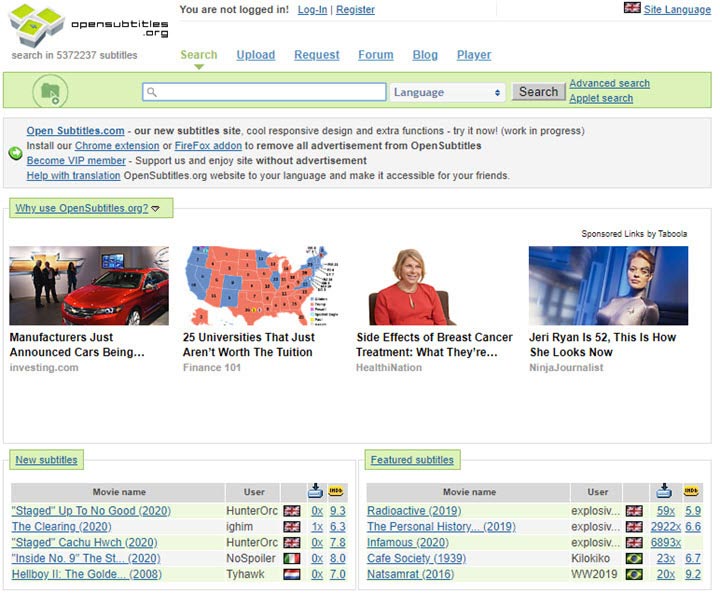
Task: Click flag in "Staged" Cachu Hwch row
Action: pos(292,542)
